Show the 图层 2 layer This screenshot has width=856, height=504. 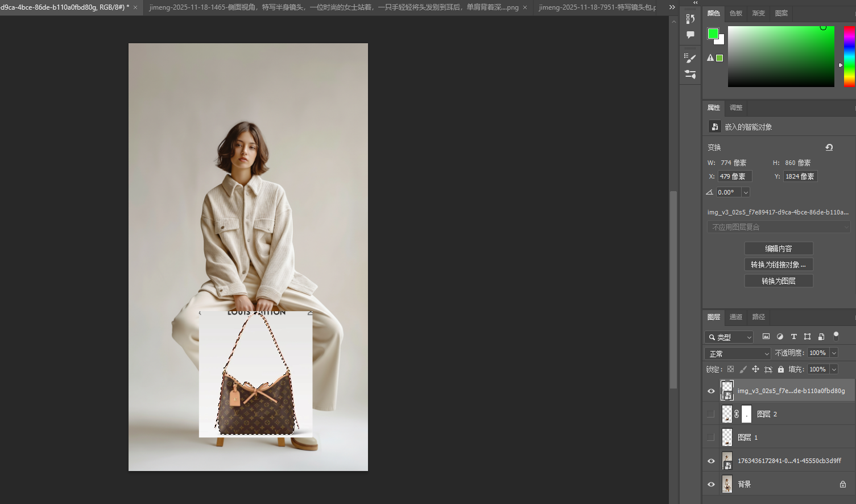[711, 414]
